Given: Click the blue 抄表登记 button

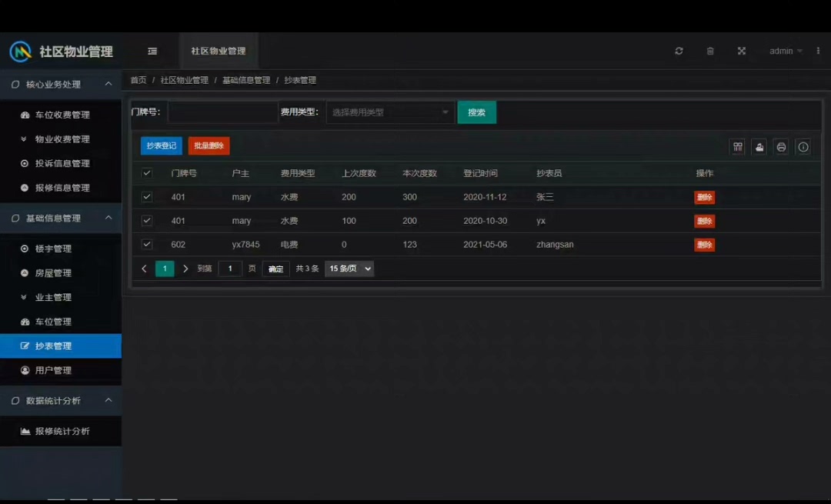Looking at the screenshot, I should [161, 145].
